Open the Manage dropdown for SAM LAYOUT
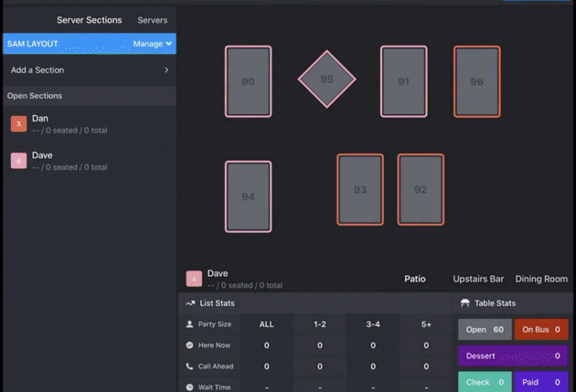 (152, 44)
